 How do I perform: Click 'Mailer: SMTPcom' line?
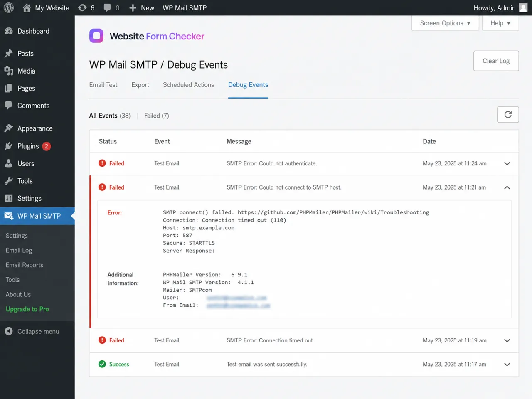pos(187,290)
